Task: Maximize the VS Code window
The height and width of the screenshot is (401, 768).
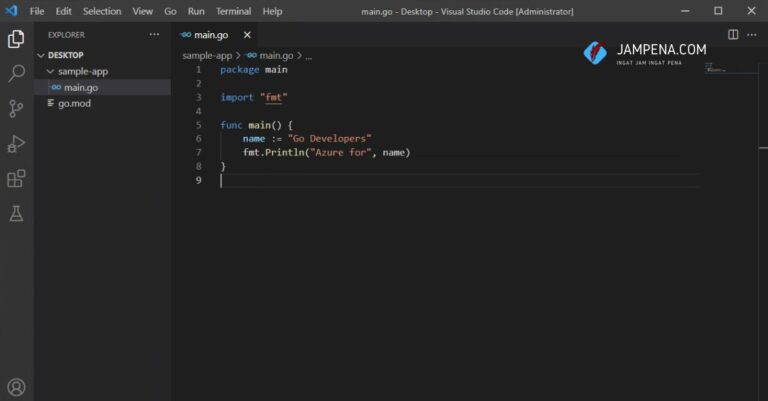Action: 718,11
